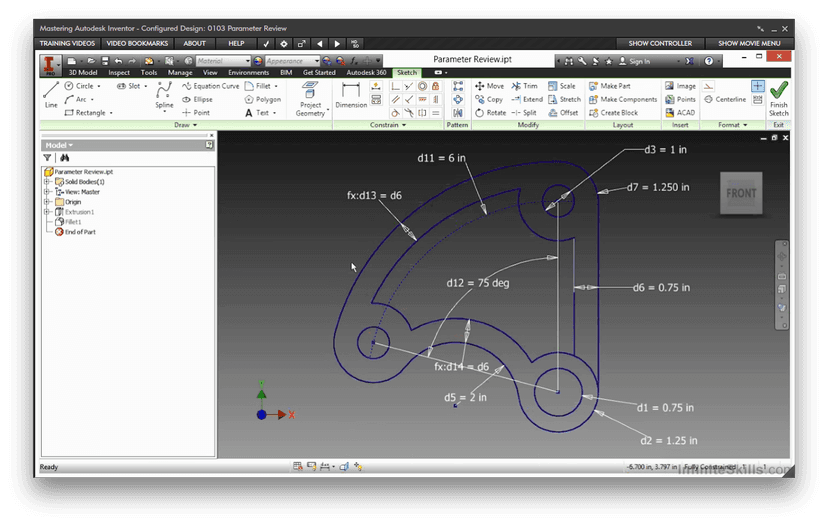The width and height of the screenshot is (828, 525).
Task: Open the Model browser dropdown
Action: click(59, 145)
